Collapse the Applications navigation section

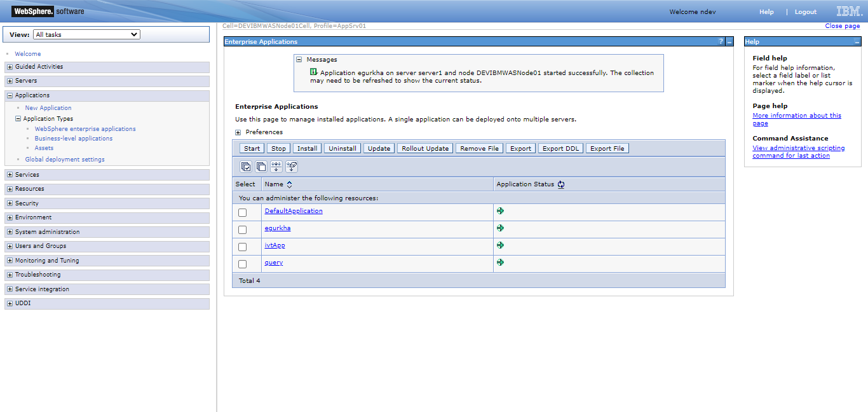[10, 95]
